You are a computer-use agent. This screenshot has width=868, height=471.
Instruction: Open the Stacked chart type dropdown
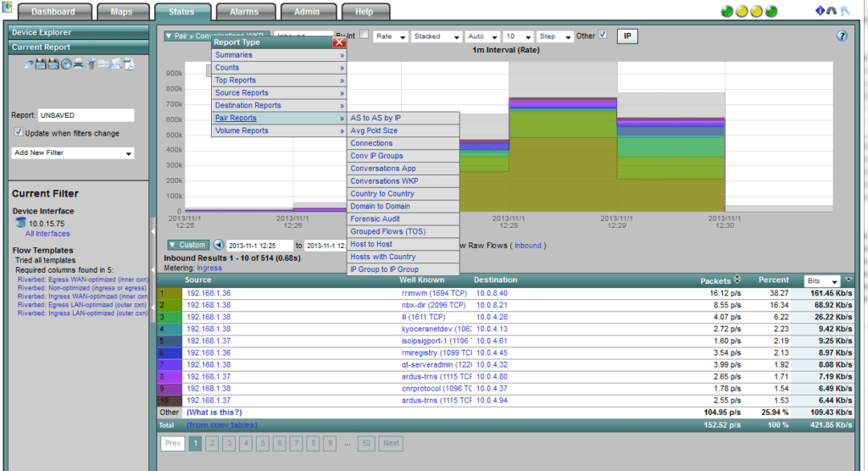tap(436, 36)
